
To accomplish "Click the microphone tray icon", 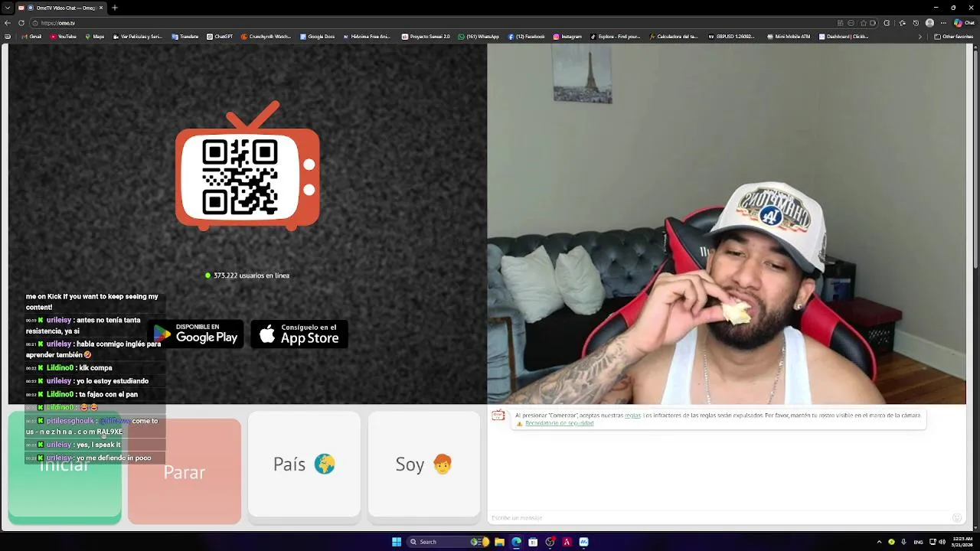I will (903, 542).
